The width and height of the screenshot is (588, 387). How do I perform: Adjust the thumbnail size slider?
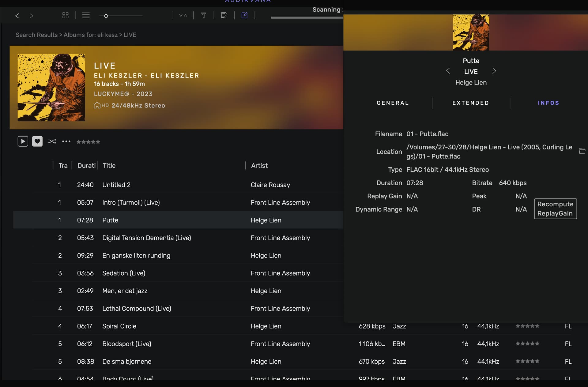tap(120, 16)
